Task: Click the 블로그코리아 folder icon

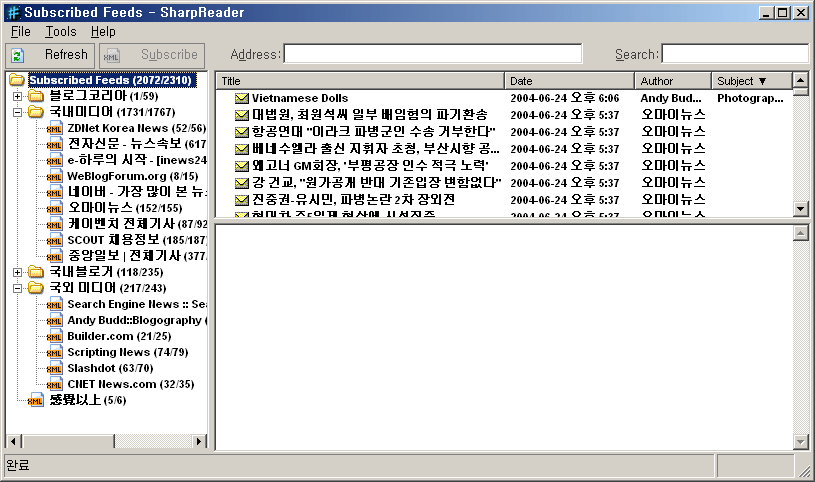Action: 36,96
